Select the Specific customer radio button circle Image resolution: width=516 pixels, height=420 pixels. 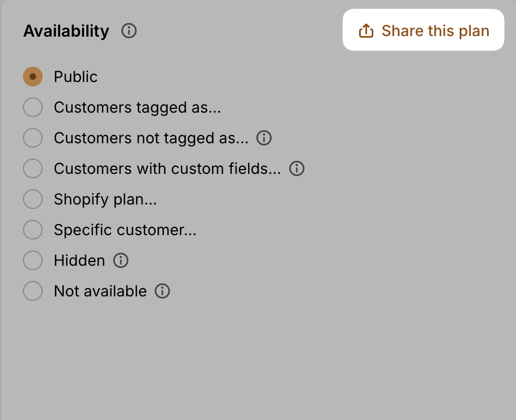pos(33,230)
